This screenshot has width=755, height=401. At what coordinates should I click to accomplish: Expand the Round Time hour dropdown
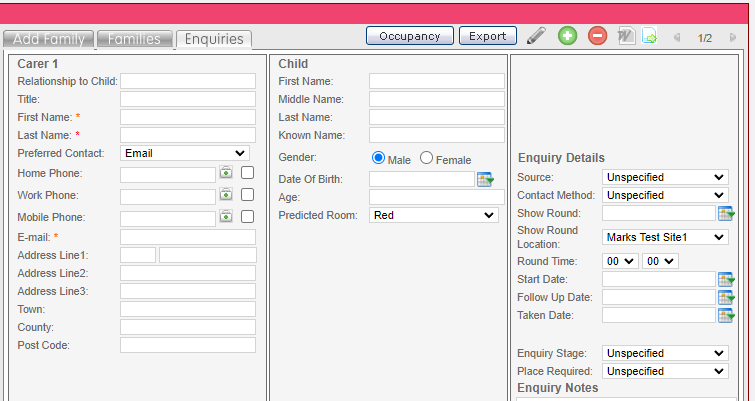[620, 261]
